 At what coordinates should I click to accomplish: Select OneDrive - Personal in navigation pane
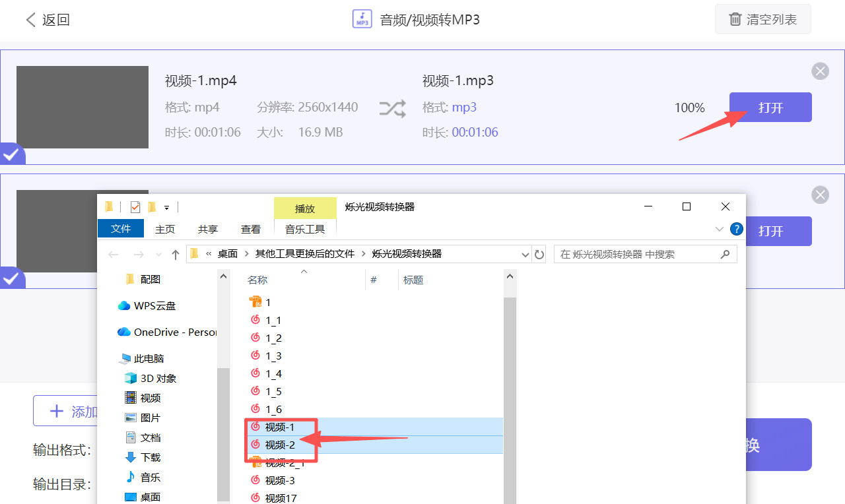167,332
